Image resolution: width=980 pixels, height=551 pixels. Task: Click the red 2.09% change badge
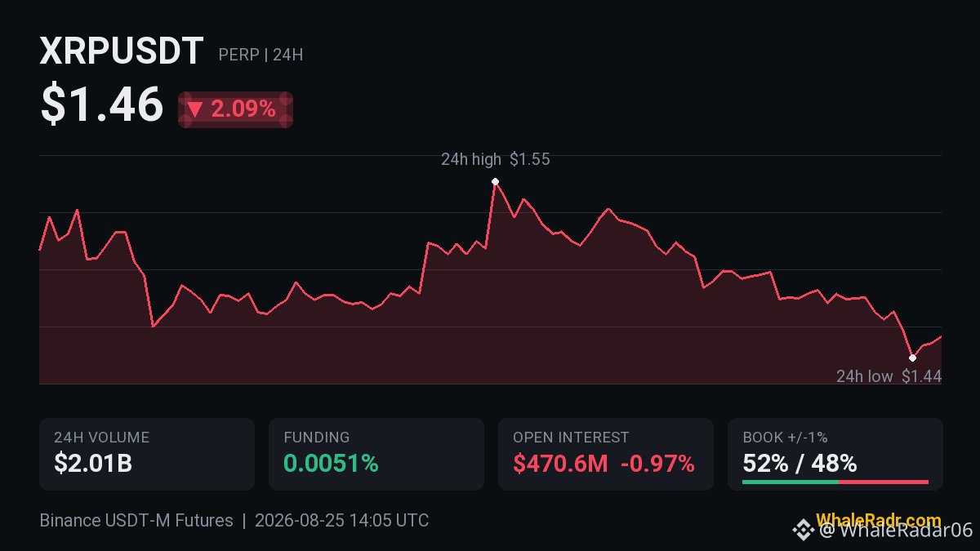coord(235,109)
